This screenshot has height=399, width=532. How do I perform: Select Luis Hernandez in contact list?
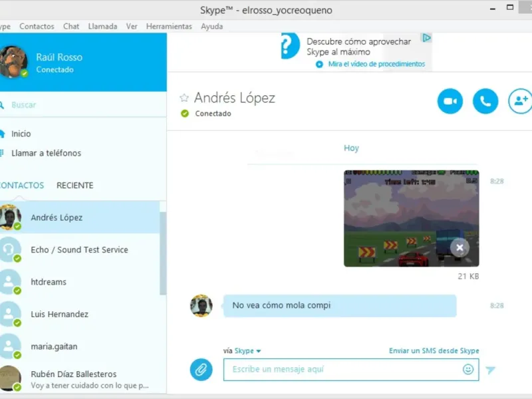(80, 314)
